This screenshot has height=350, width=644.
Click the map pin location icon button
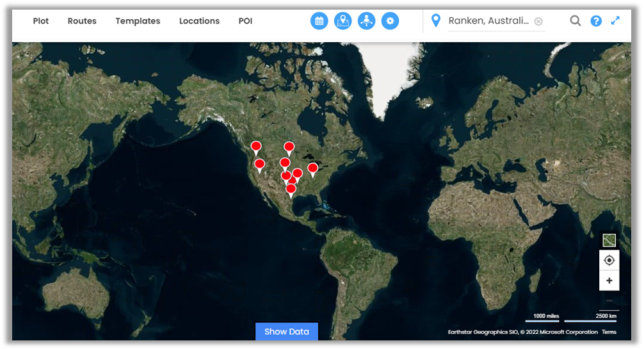click(343, 21)
